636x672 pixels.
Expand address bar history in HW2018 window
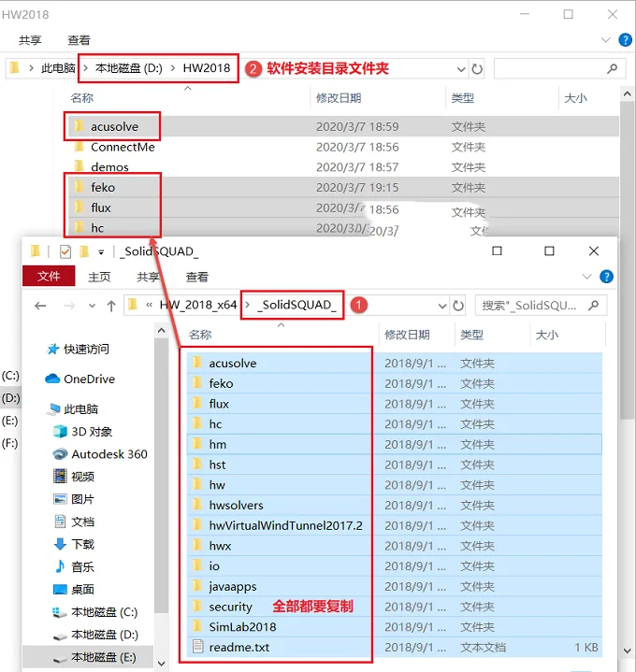(461, 68)
